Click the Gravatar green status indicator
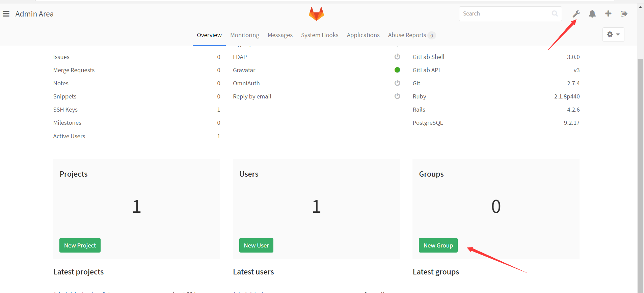Screen dimensions: 644x293 (397, 70)
